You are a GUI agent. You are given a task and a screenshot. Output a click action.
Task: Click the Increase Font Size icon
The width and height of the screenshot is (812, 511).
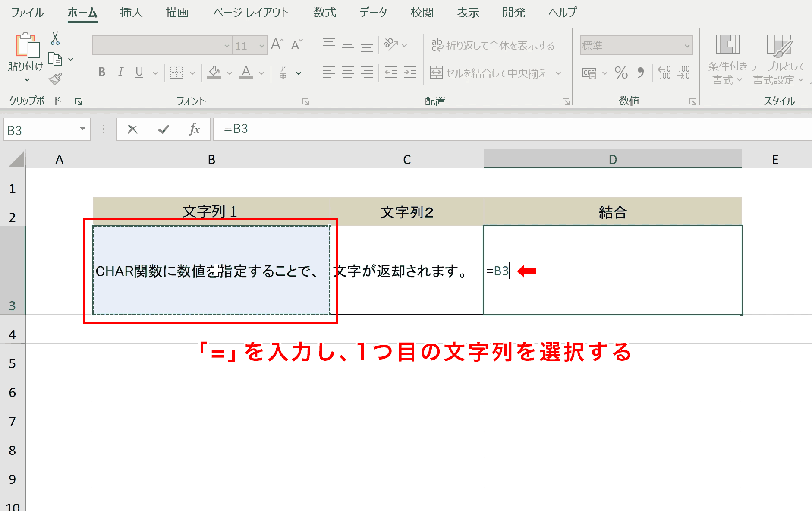(277, 44)
